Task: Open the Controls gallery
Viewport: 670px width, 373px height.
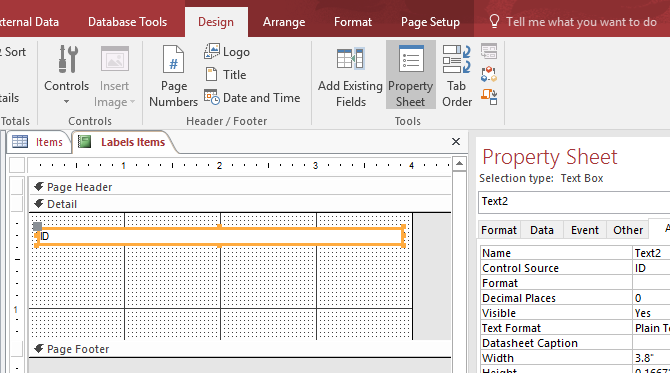Action: click(x=67, y=75)
